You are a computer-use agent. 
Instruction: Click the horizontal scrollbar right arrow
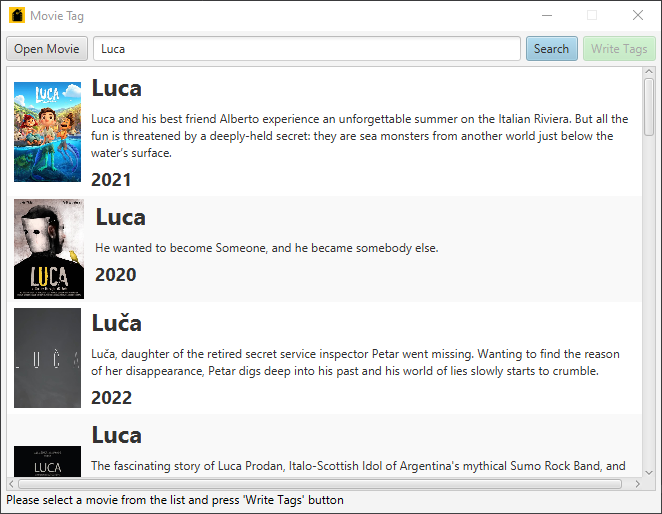pos(638,484)
